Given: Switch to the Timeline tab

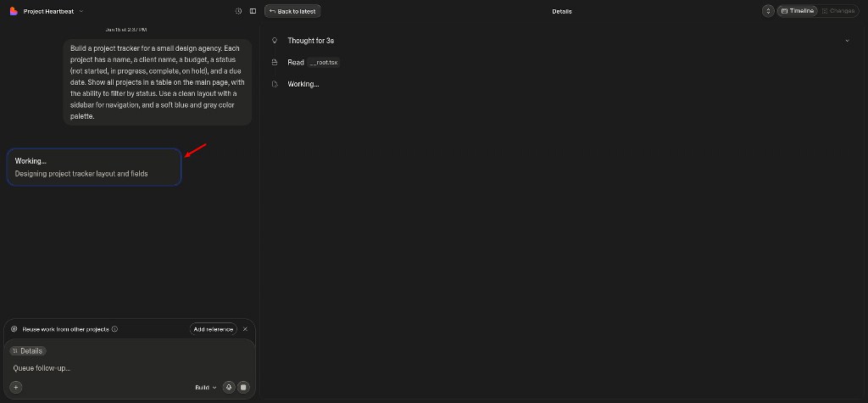Looking at the screenshot, I should pyautogui.click(x=798, y=11).
